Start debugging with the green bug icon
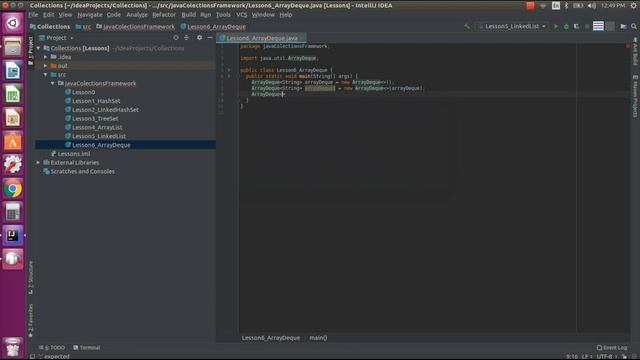Viewport: 640px width, 360px height. click(x=566, y=27)
